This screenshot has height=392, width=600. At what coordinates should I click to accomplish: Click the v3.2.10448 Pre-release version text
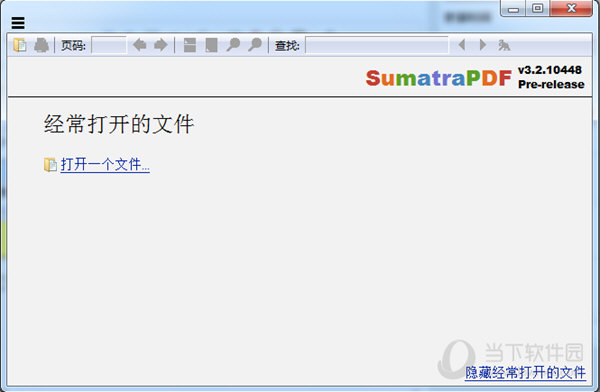click(x=551, y=77)
